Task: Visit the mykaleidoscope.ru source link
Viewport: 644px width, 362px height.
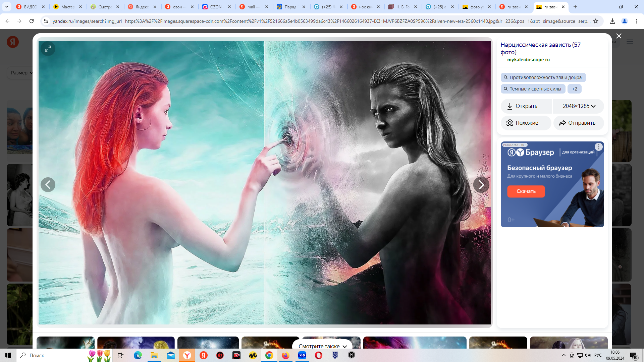Action: (x=528, y=60)
